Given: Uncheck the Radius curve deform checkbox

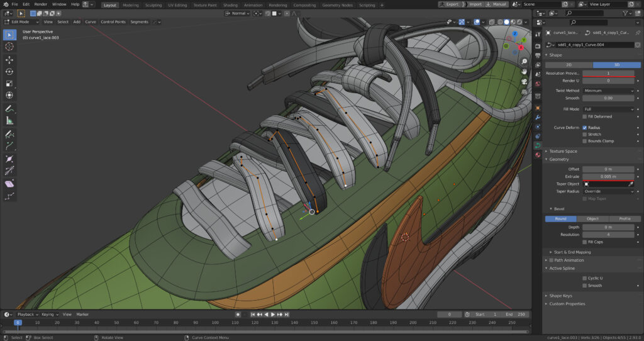Looking at the screenshot, I should 584,128.
